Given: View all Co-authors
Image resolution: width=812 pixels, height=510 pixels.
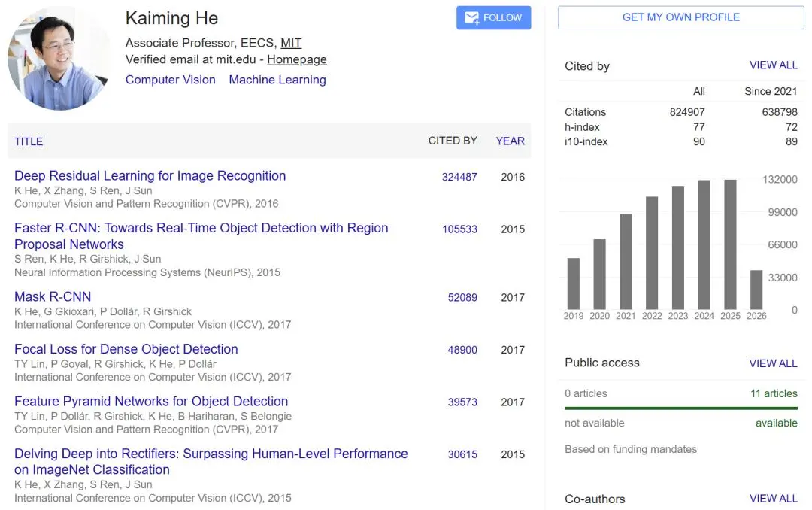Looking at the screenshot, I should (773, 499).
